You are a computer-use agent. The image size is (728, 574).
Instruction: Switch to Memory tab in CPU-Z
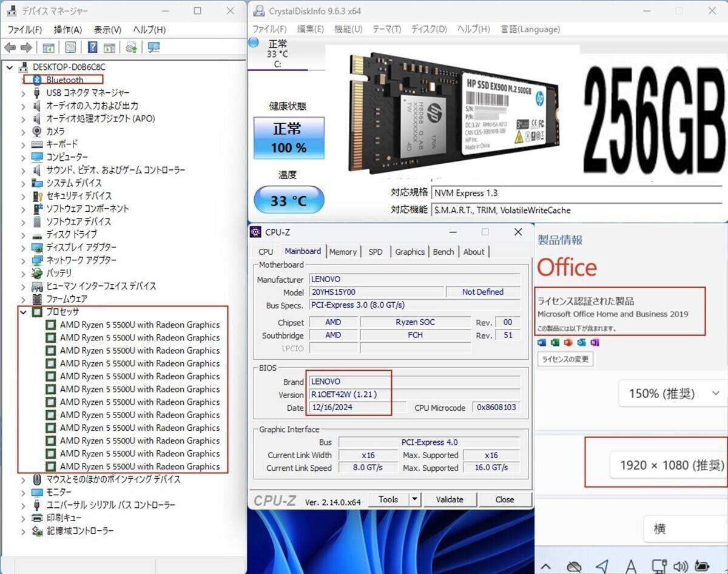343,252
